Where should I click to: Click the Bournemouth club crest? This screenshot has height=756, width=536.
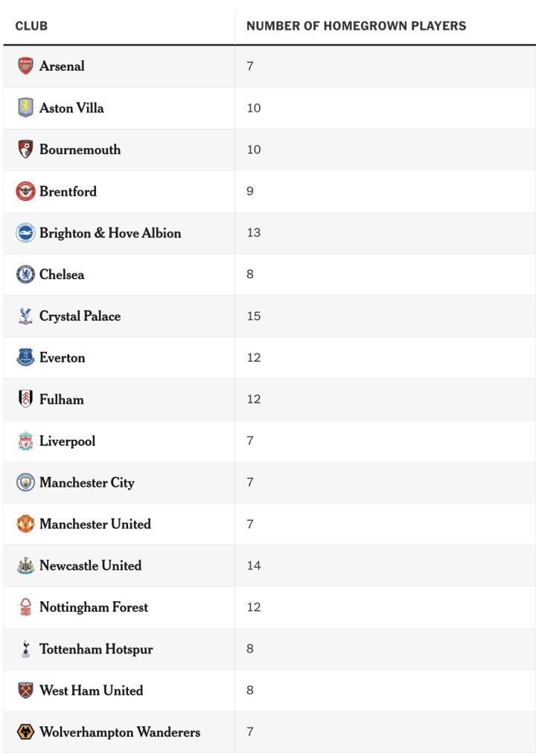pyautogui.click(x=25, y=150)
